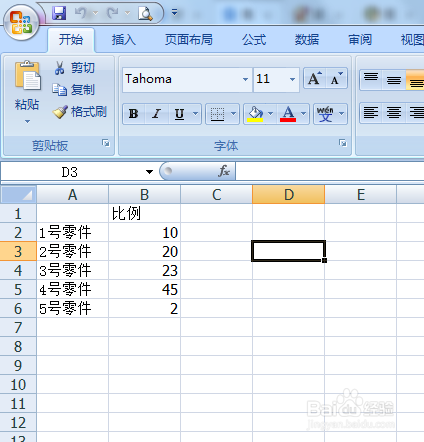Screen dimensions: 424x442
Task: Customize the Quick Access toolbar
Action: 174,13
